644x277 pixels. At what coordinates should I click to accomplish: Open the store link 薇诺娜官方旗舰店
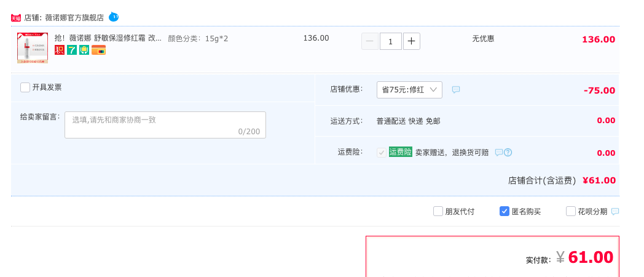[74, 18]
